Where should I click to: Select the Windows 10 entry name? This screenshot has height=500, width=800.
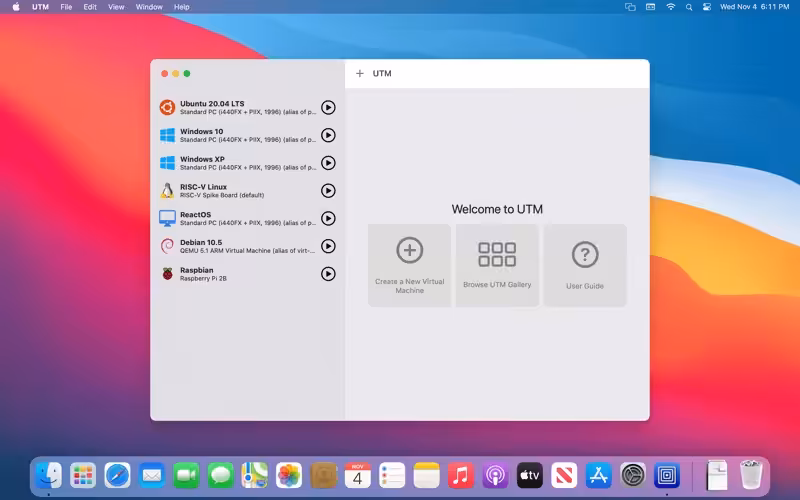click(202, 131)
